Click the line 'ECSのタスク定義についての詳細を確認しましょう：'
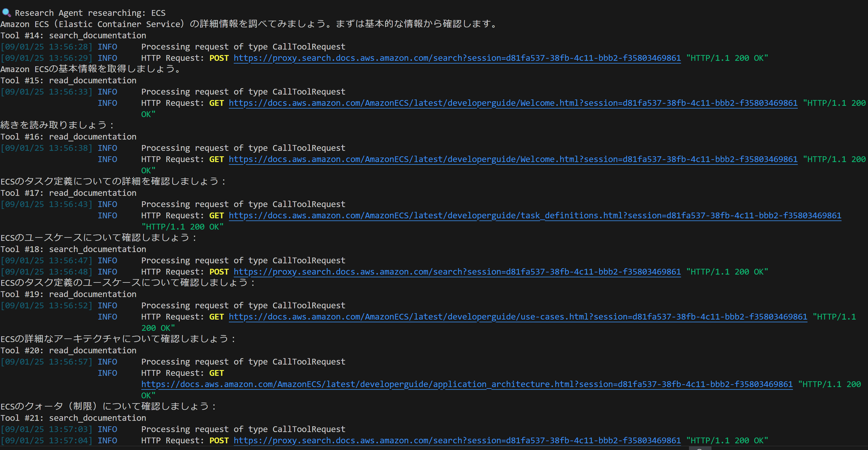Image resolution: width=868 pixels, height=450 pixels. click(x=113, y=182)
